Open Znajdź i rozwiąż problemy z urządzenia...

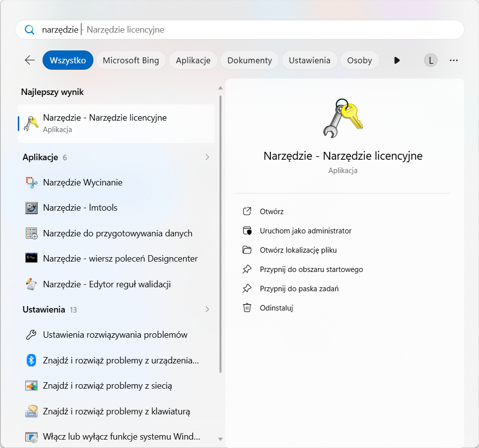tap(116, 360)
